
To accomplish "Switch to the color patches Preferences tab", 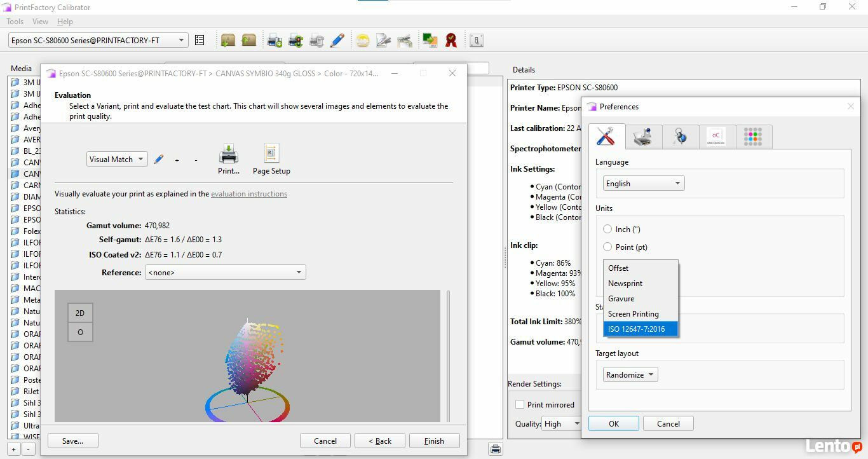I will (x=753, y=137).
